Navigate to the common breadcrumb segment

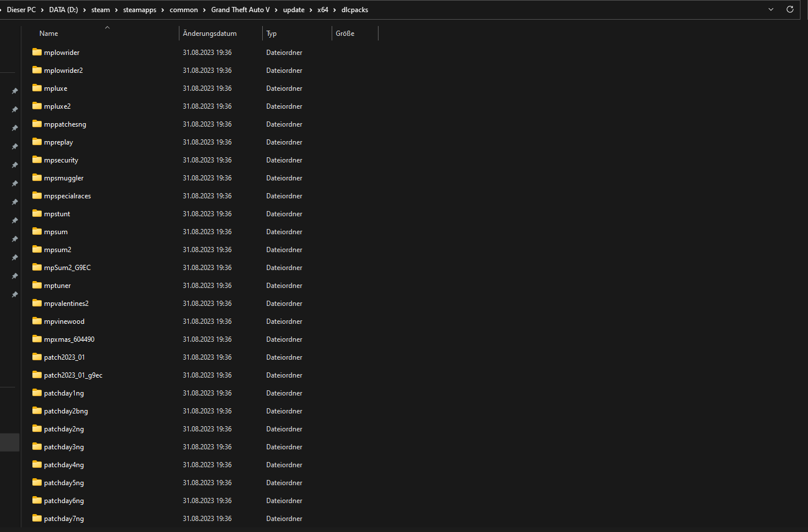[x=183, y=10]
